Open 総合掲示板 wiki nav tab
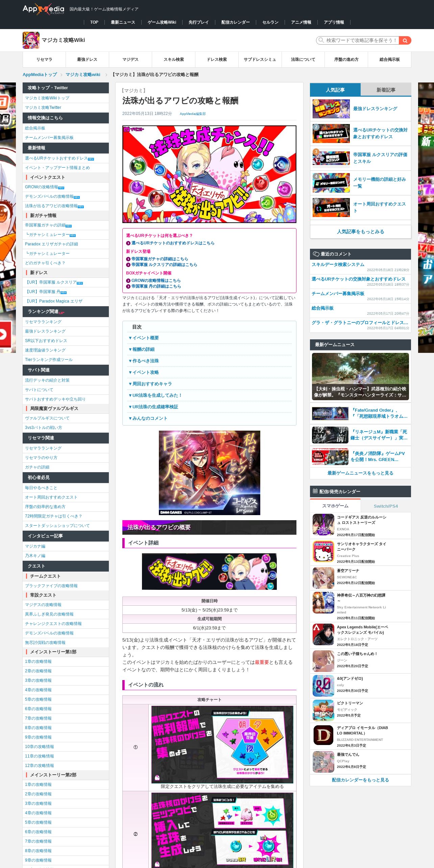 (389, 59)
